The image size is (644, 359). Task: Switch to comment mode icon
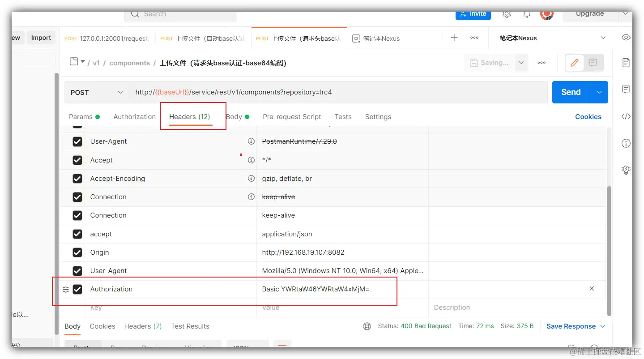[x=593, y=63]
